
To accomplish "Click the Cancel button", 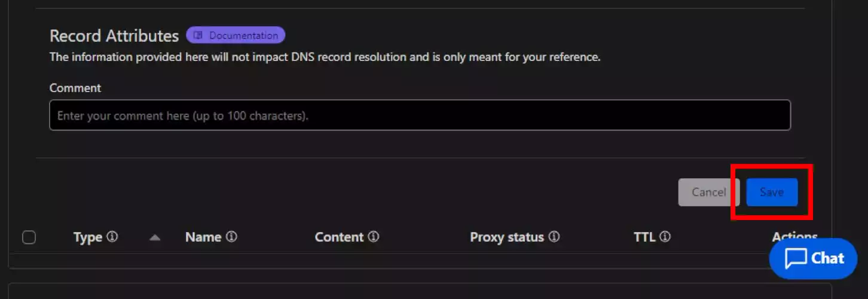I will (708, 192).
